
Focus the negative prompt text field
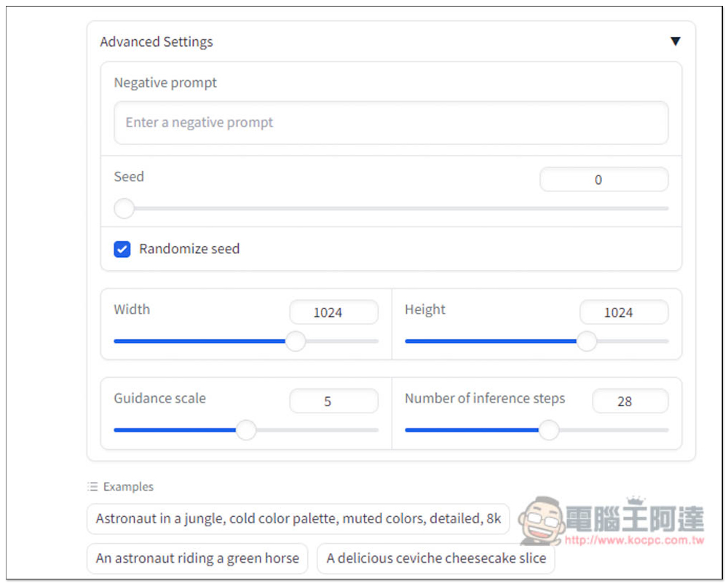(x=391, y=122)
